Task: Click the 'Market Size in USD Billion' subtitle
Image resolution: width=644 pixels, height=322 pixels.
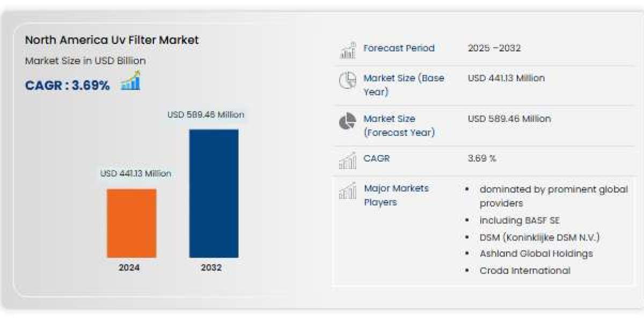Action: point(85,61)
